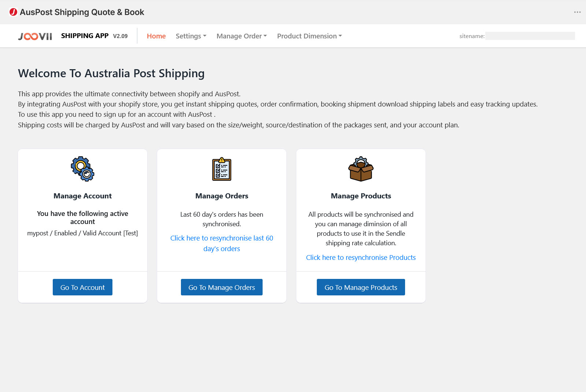
Task: Click the Go To Manage Orders button
Action: (x=222, y=287)
